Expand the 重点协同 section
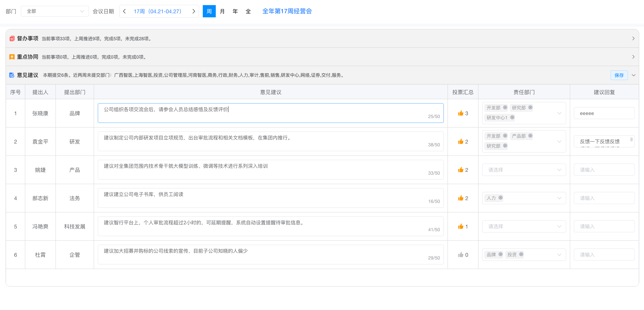644x310 pixels. pos(633,57)
